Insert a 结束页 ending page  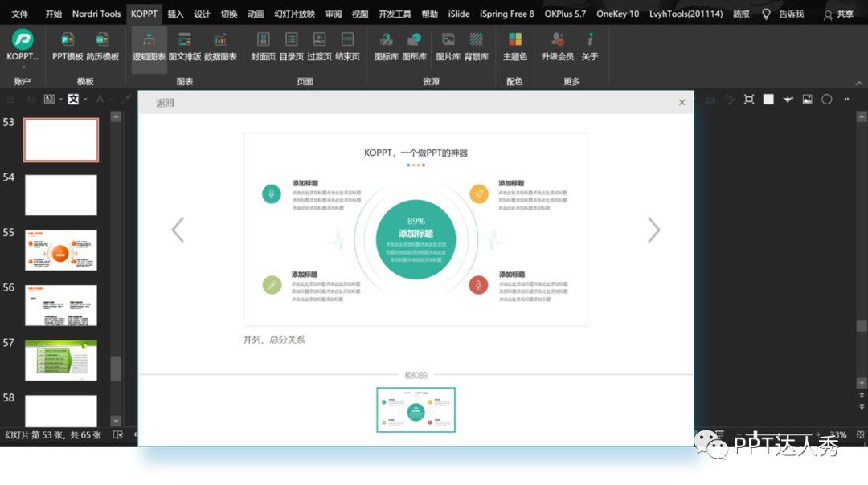point(348,46)
